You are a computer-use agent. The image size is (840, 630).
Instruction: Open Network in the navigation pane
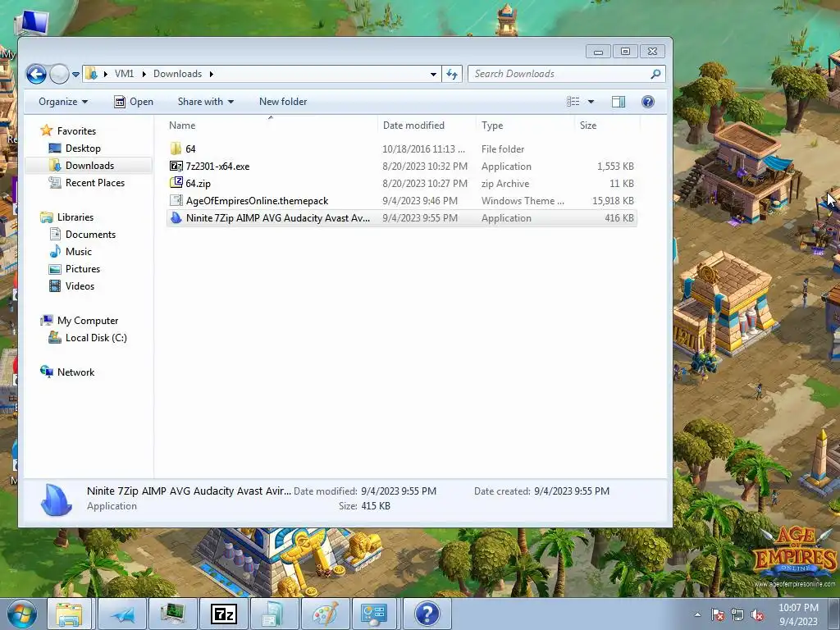75,372
